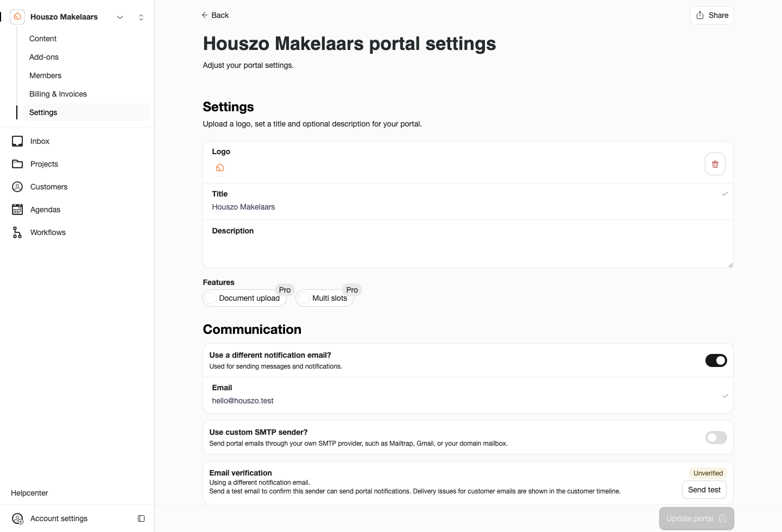Click the checkmark icon in the Email field
Viewport: 782px width, 532px height.
tap(725, 396)
